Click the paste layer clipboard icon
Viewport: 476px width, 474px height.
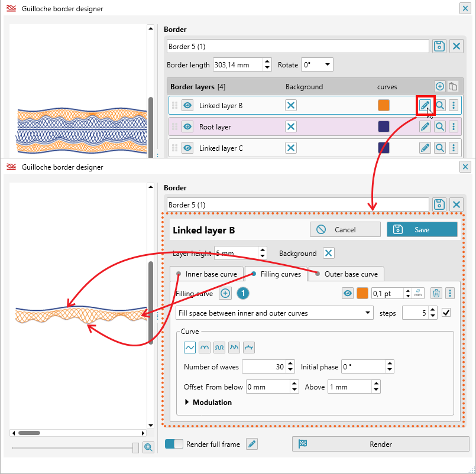(453, 86)
